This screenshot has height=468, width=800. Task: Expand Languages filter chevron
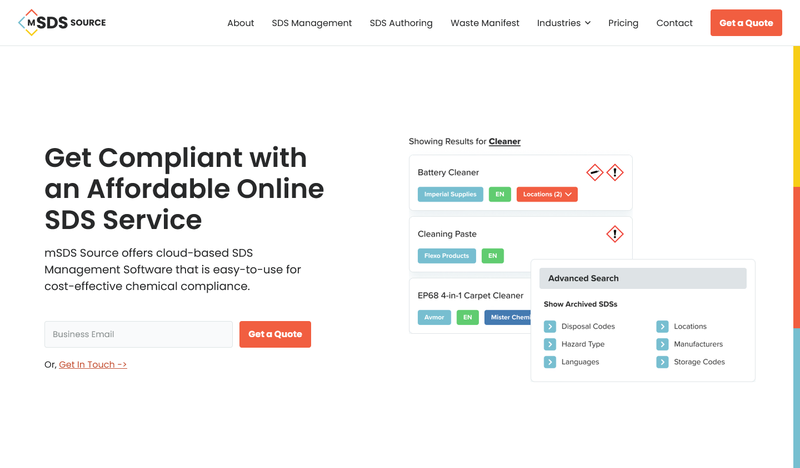549,362
